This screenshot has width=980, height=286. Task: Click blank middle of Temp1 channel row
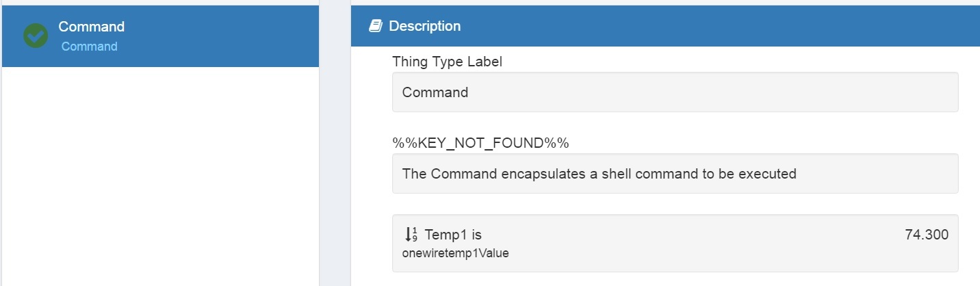click(x=684, y=243)
